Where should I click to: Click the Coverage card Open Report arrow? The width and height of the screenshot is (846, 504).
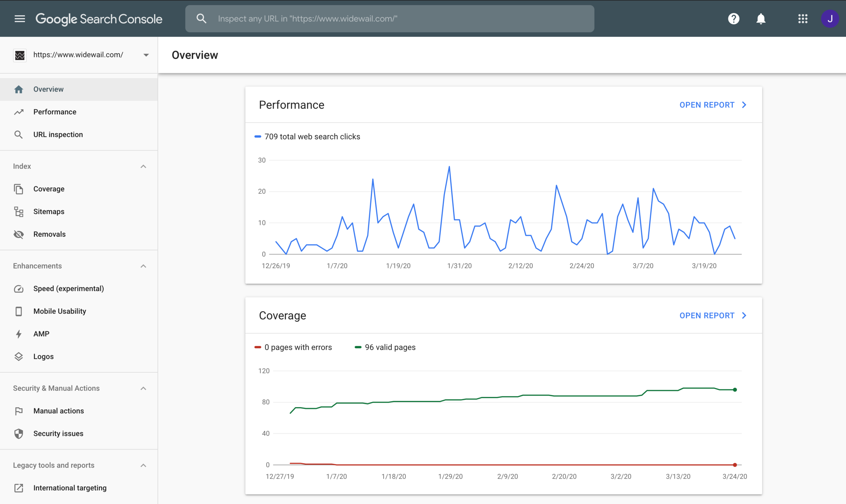pyautogui.click(x=744, y=316)
